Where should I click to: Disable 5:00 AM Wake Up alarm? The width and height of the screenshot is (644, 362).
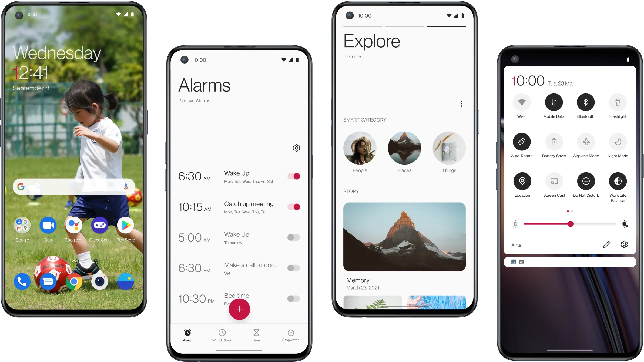pyautogui.click(x=293, y=238)
